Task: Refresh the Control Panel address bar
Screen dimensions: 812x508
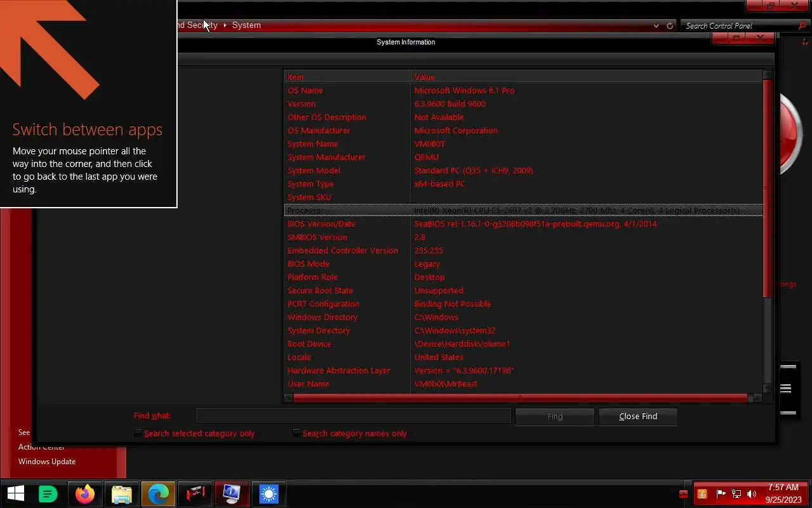Action: [x=670, y=25]
